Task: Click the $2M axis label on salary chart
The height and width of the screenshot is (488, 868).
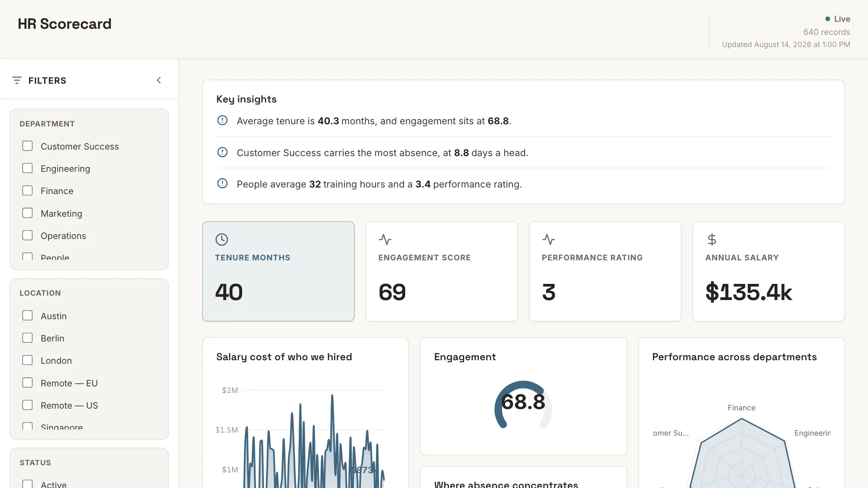Action: point(230,390)
